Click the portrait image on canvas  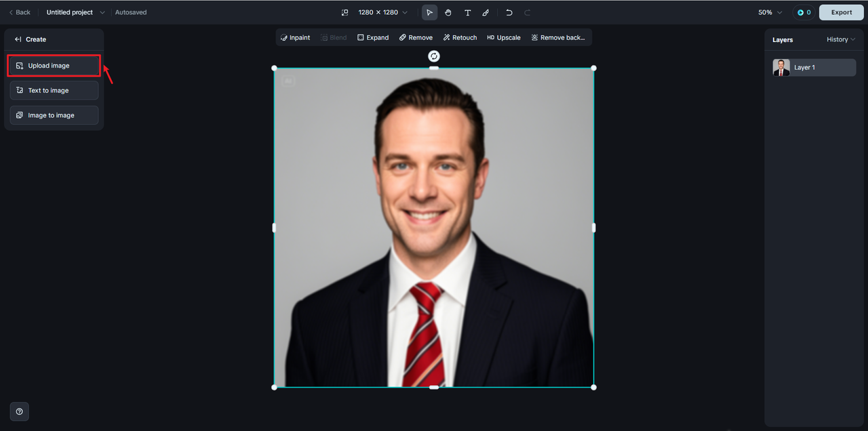434,228
